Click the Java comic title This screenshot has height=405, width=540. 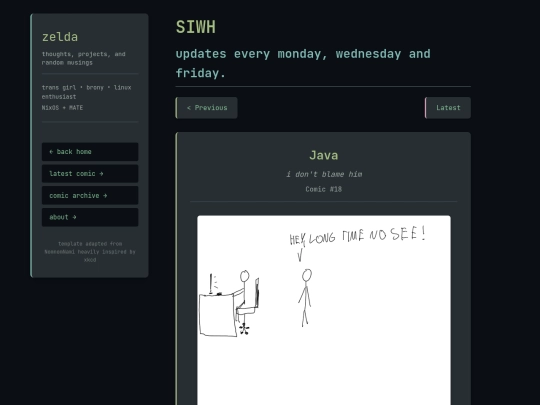pyautogui.click(x=323, y=155)
